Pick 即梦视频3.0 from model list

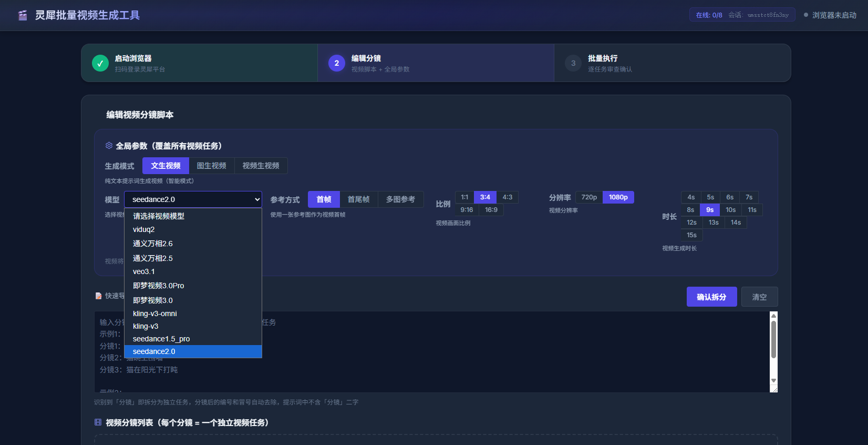(193, 300)
